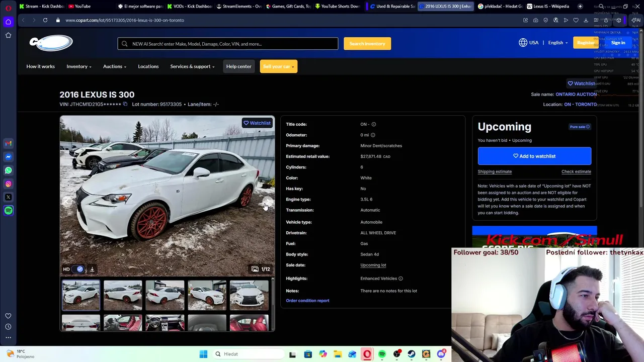
Task: Toggle Watchlist on the vehicle photo
Action: [x=257, y=123]
